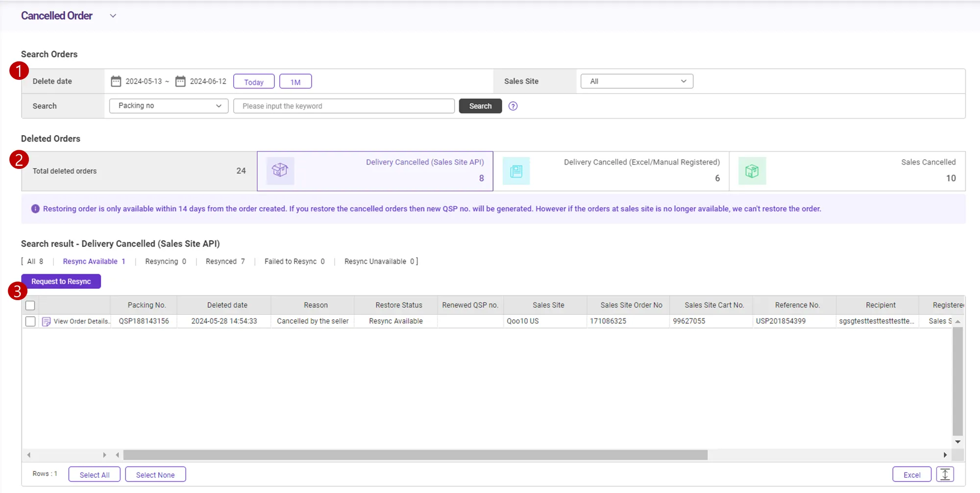Click the packing number QSP188143156 cell

point(144,321)
